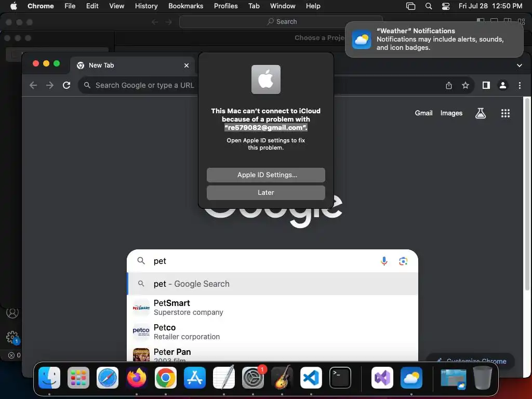Open Visual Studio Code from the Dock
This screenshot has height=399, width=532.
click(x=311, y=378)
